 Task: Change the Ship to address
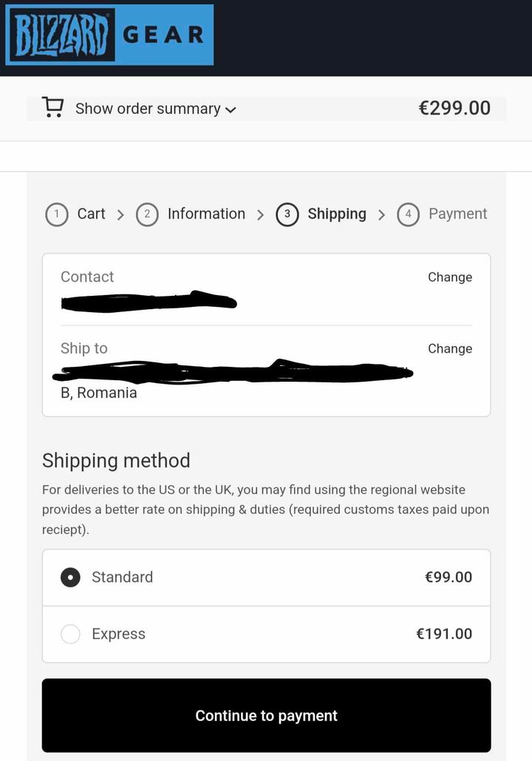coord(450,348)
